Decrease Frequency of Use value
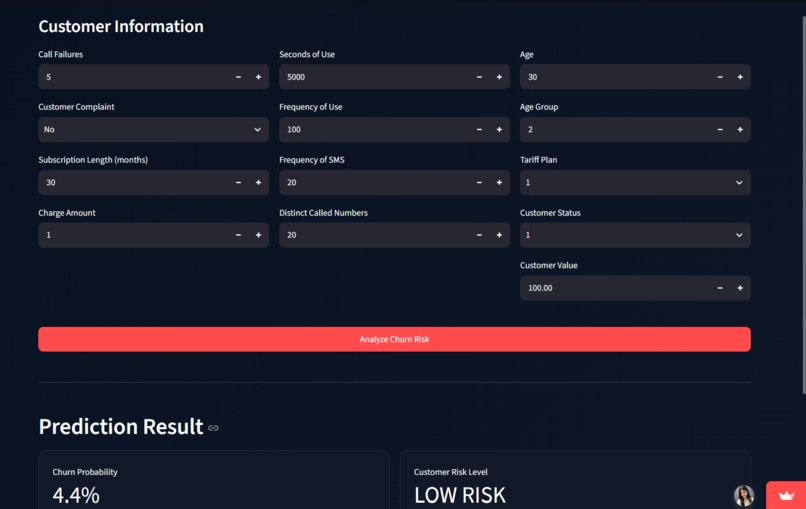 pyautogui.click(x=479, y=130)
